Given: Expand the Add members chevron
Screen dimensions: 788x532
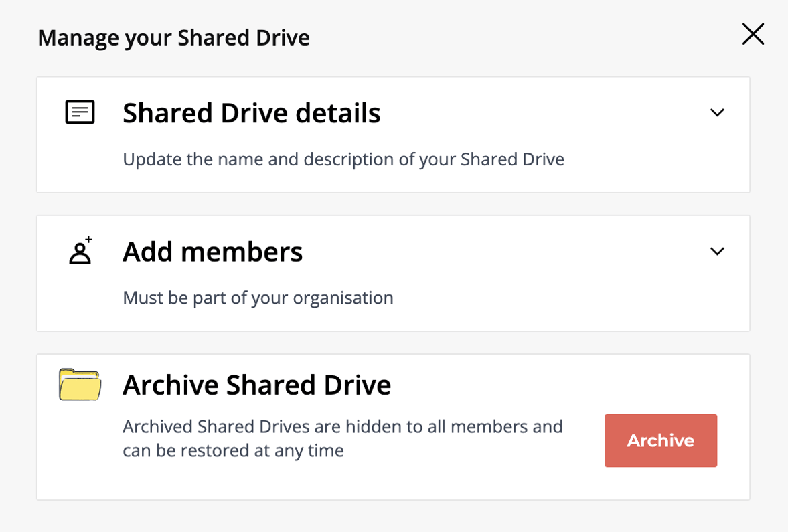Looking at the screenshot, I should point(717,252).
